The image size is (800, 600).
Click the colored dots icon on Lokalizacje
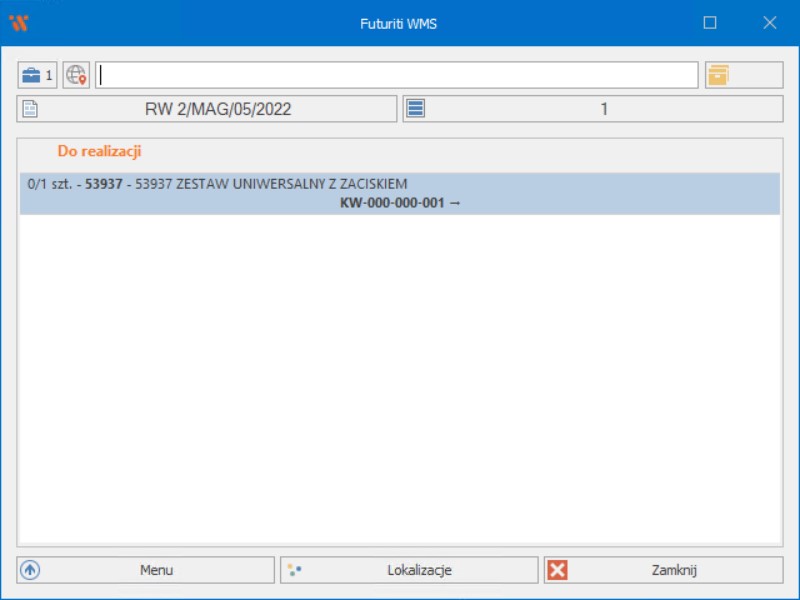[x=294, y=570]
